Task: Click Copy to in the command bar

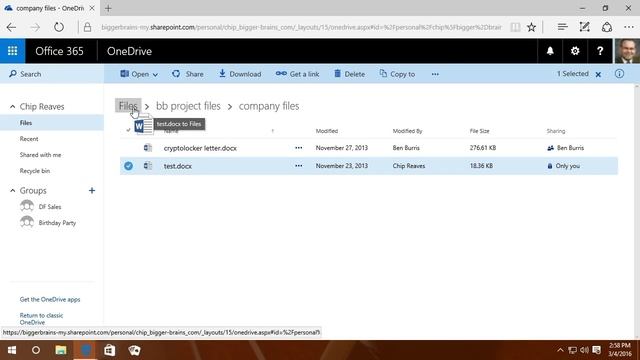Action: pos(397,74)
